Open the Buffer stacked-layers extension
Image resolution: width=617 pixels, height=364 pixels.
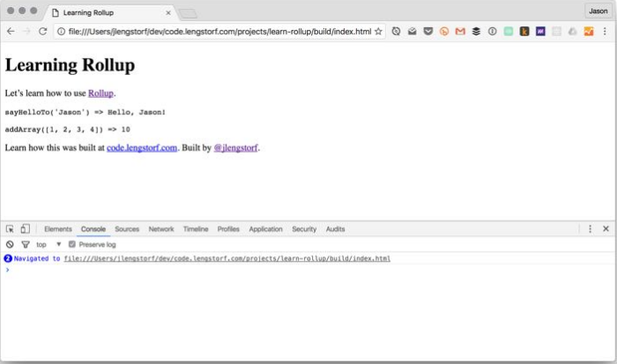tap(476, 32)
